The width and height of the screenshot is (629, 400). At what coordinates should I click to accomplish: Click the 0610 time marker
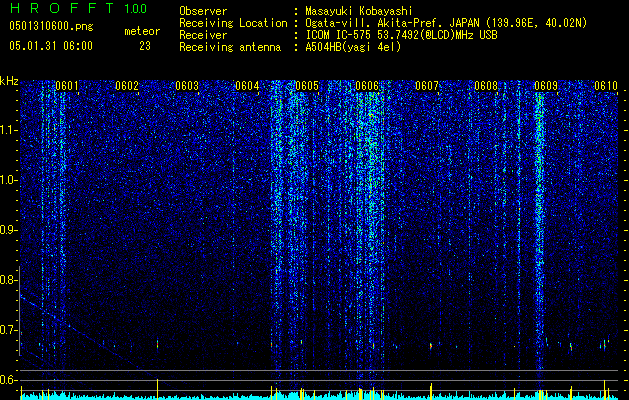[x=606, y=86]
